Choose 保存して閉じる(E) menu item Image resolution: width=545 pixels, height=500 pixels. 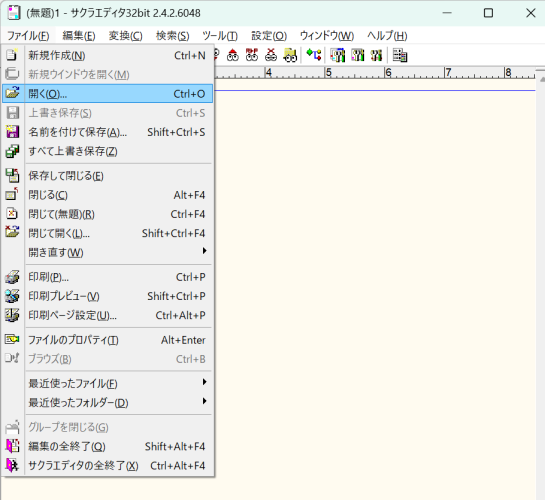coord(107,175)
